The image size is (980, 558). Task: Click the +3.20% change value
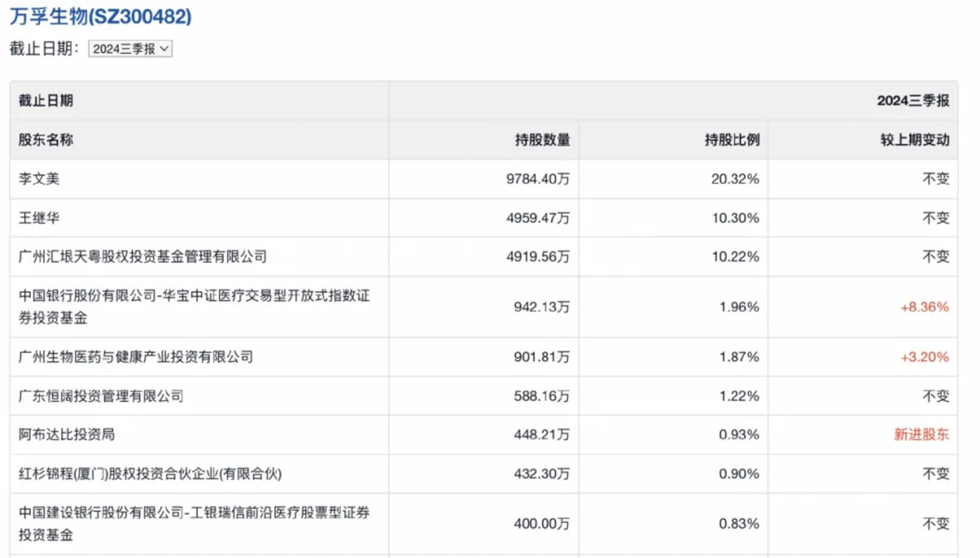click(x=924, y=357)
